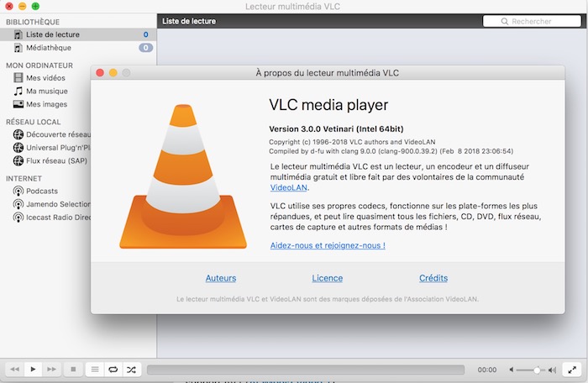Click the Universal Plug'n'Play globe icon
The height and width of the screenshot is (383, 588).
(x=18, y=148)
